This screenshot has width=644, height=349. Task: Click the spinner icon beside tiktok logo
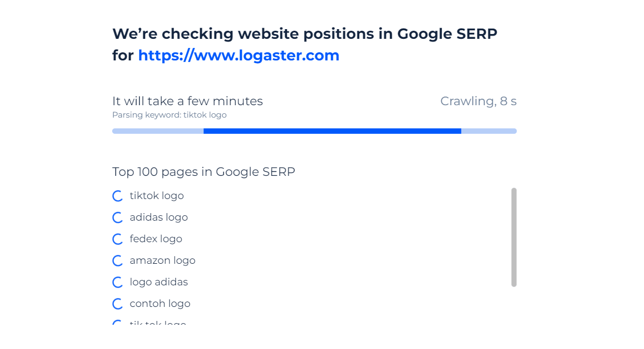[118, 196]
